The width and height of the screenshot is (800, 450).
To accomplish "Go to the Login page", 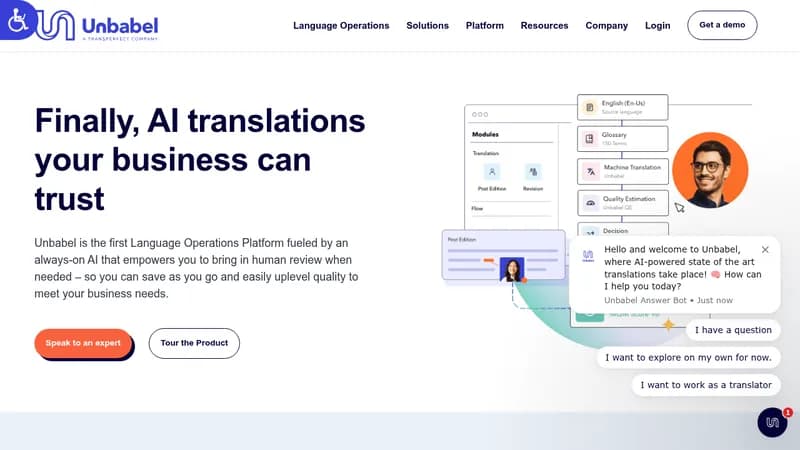I will click(657, 26).
